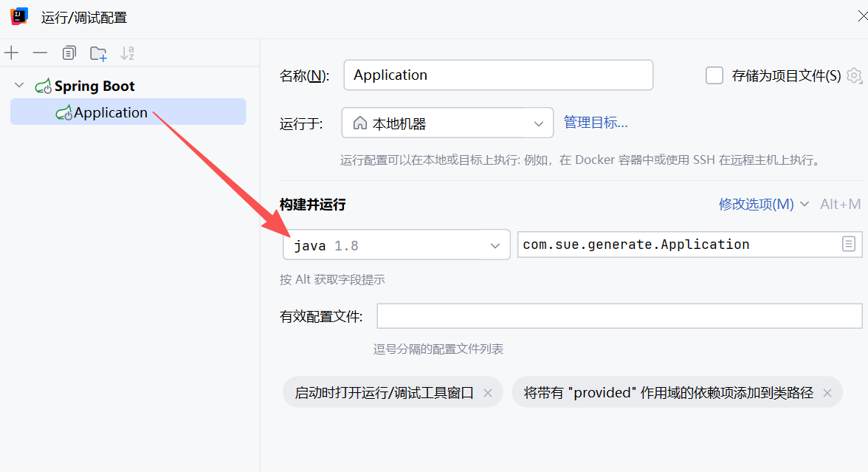This screenshot has height=472, width=868.
Task: Click the Application item's Spring icon
Action: pyautogui.click(x=63, y=112)
